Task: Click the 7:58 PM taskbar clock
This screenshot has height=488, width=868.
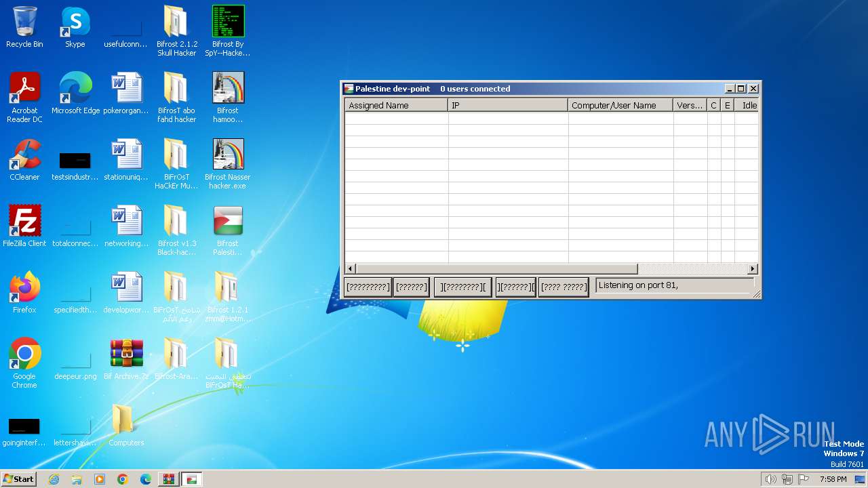Action: pyautogui.click(x=833, y=479)
